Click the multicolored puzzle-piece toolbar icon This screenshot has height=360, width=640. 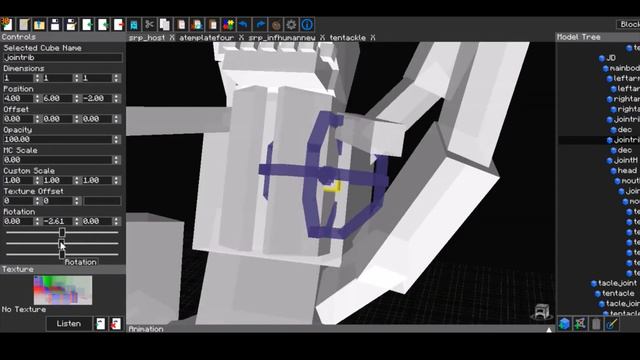click(228, 24)
